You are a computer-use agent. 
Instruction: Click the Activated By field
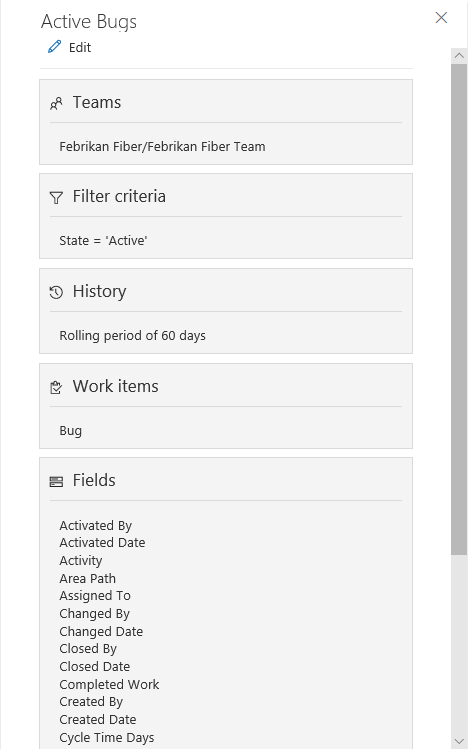[x=96, y=525]
